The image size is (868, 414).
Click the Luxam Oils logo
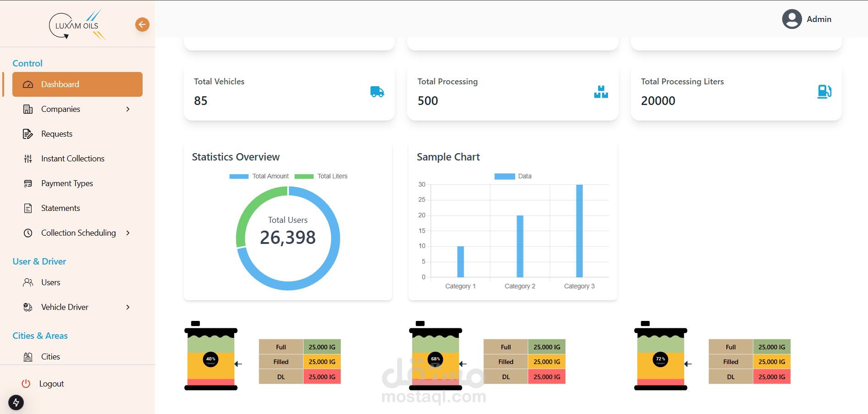coord(77,25)
